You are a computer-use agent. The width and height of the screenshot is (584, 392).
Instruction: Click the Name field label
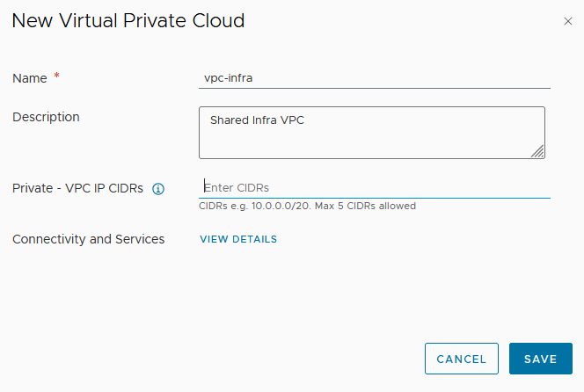[x=30, y=78]
